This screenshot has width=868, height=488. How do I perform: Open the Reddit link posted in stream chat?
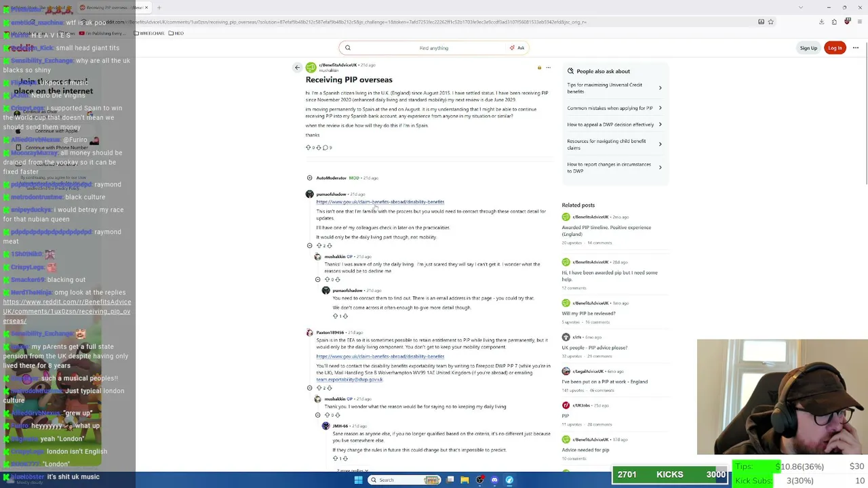tap(66, 311)
